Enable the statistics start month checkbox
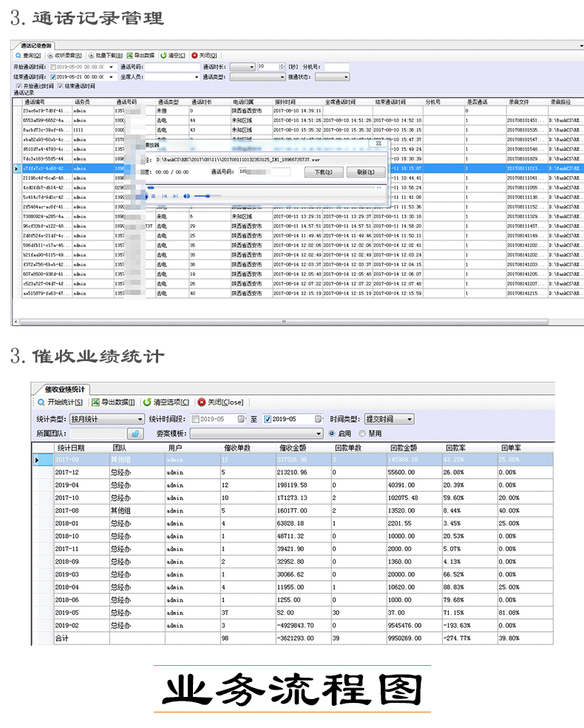This screenshot has width=584, height=728. [196, 419]
